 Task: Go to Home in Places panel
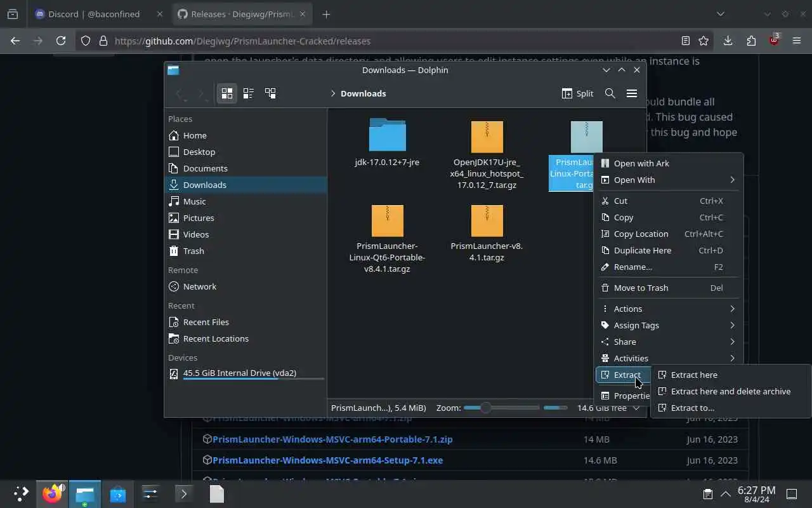246,135
